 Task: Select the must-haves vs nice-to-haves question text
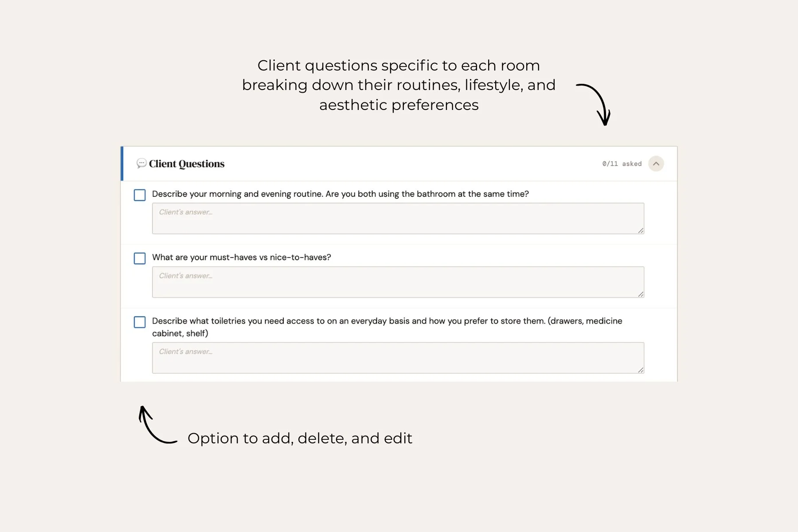tap(242, 257)
